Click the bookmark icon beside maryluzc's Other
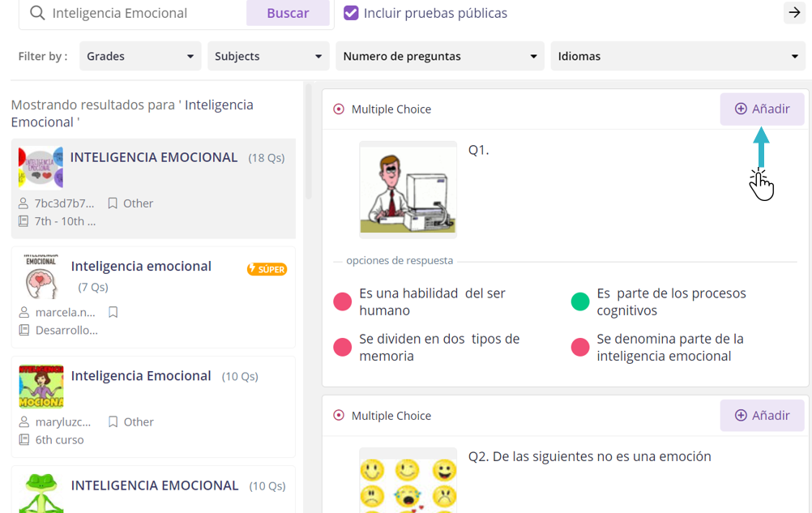 point(113,421)
